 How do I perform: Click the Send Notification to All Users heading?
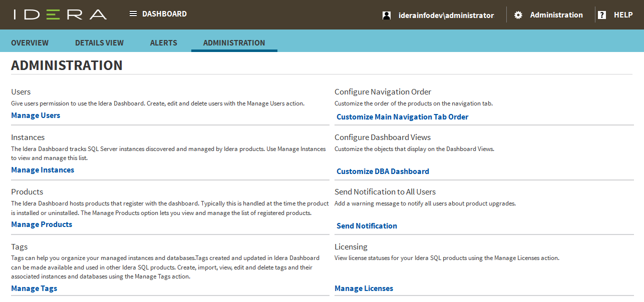[x=385, y=192]
